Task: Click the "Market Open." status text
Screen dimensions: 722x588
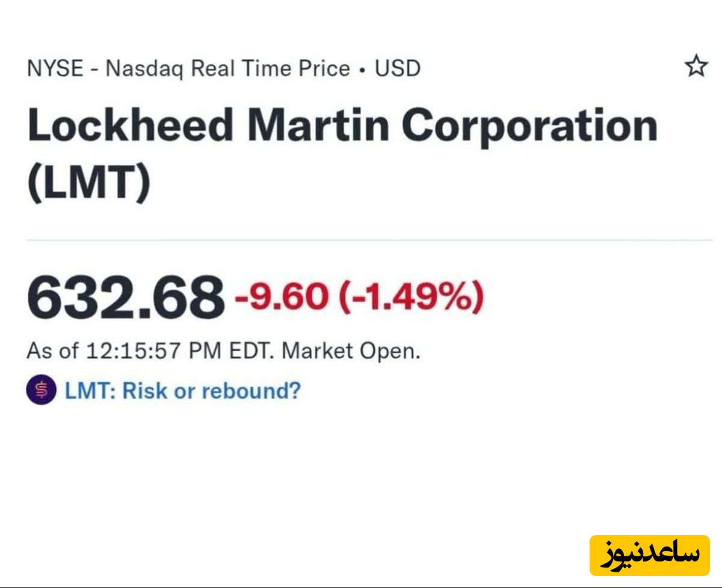Action: tap(351, 351)
